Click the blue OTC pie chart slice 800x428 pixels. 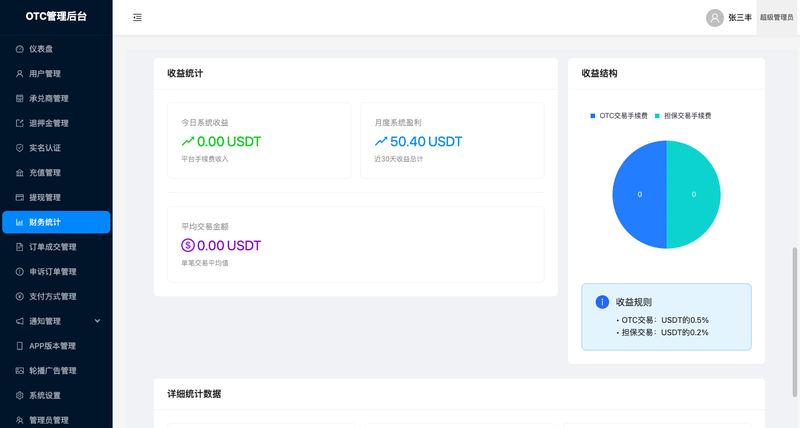coord(639,194)
